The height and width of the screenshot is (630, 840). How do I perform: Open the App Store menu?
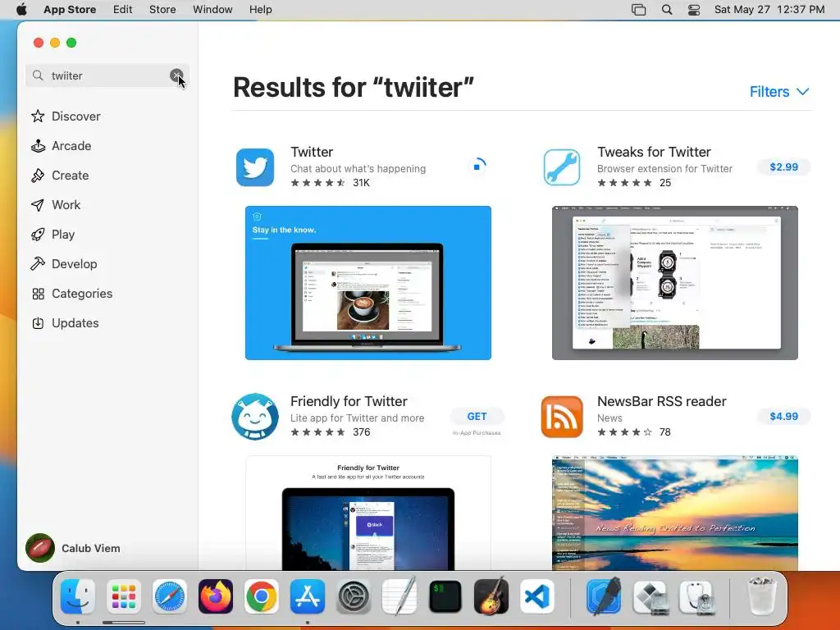click(70, 9)
